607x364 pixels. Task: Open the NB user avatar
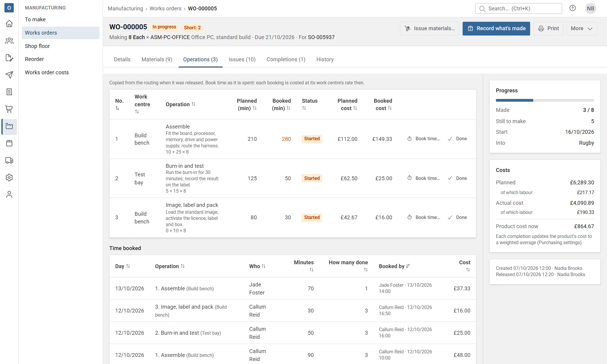(590, 8)
